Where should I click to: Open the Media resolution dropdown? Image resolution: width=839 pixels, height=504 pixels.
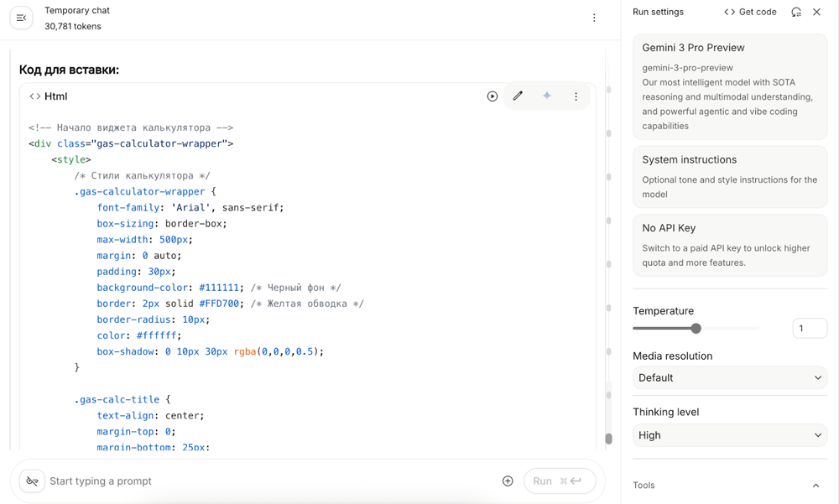(729, 378)
